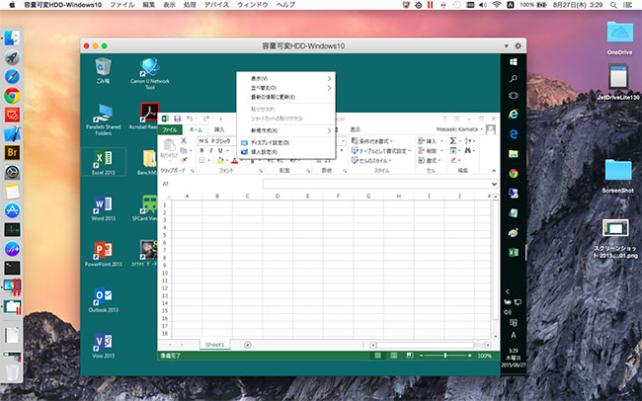Open the View submenu in context menu

[x=286, y=78]
